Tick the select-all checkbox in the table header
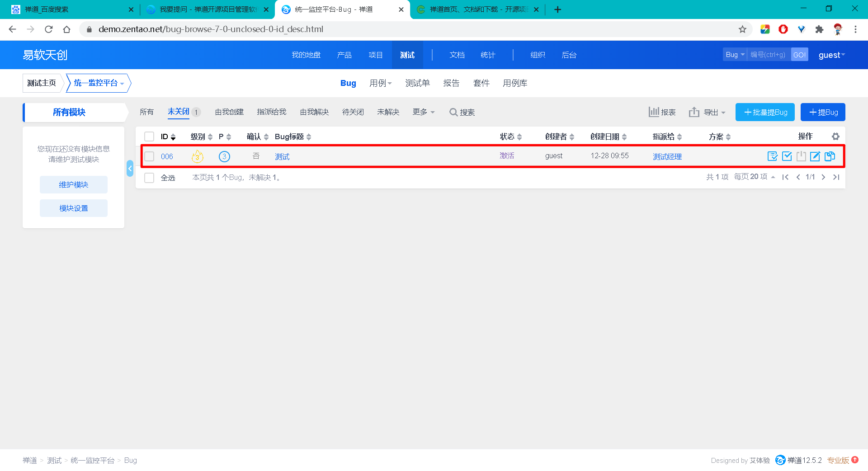The image size is (868, 471). (x=149, y=137)
